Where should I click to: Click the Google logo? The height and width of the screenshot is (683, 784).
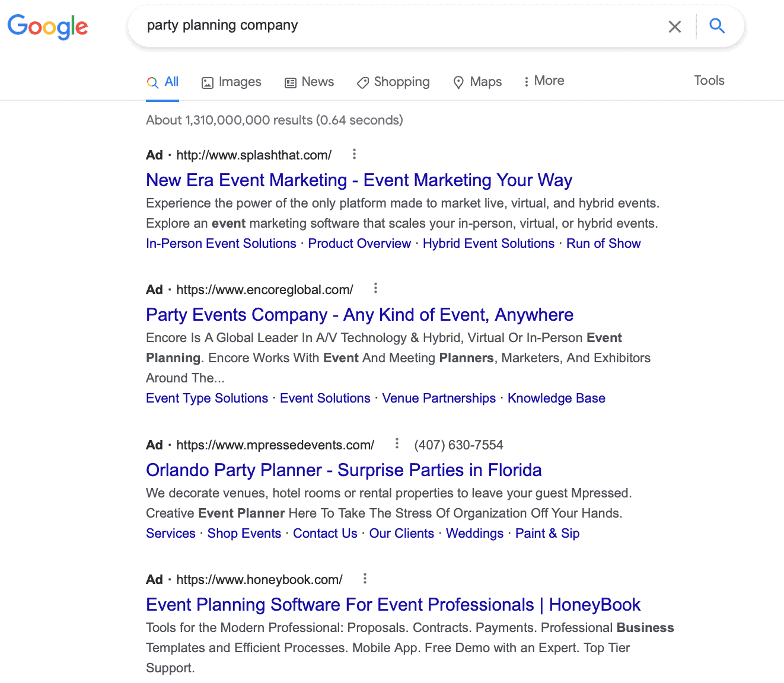tap(47, 27)
